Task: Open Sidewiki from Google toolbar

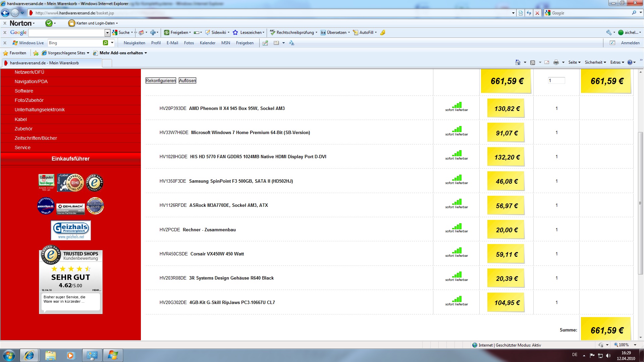Action: tap(217, 33)
